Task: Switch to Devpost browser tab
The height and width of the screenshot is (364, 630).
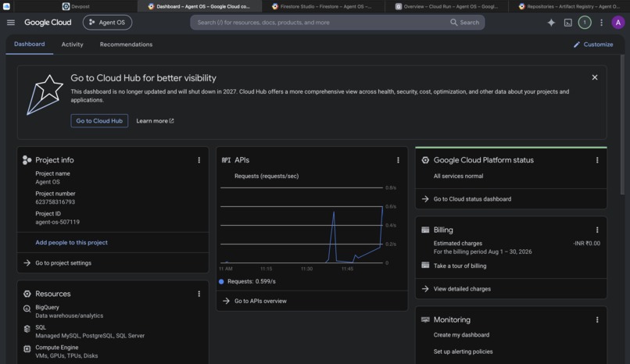Action: pyautogui.click(x=76, y=6)
